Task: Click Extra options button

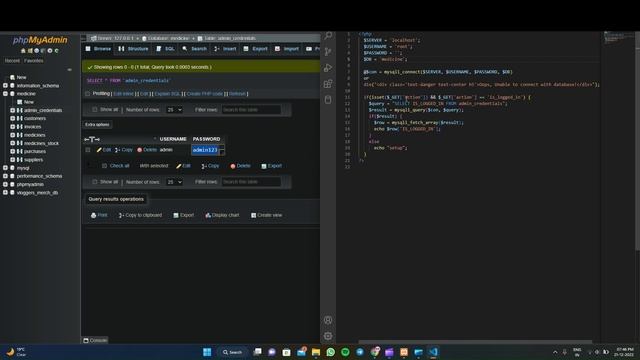Action: 97,125
